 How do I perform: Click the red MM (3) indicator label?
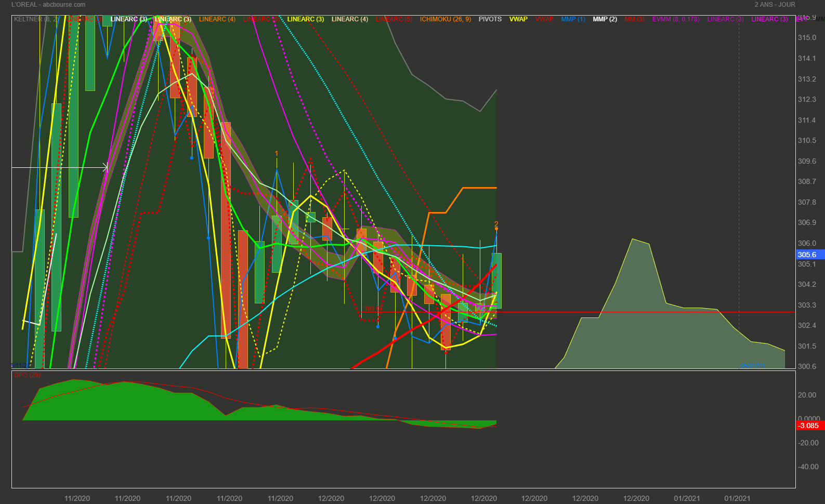pos(634,19)
